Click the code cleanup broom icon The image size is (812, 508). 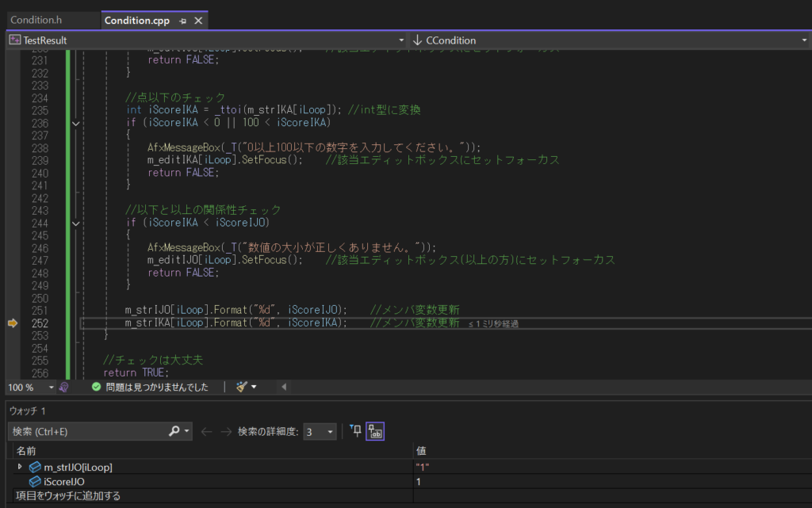pos(243,387)
